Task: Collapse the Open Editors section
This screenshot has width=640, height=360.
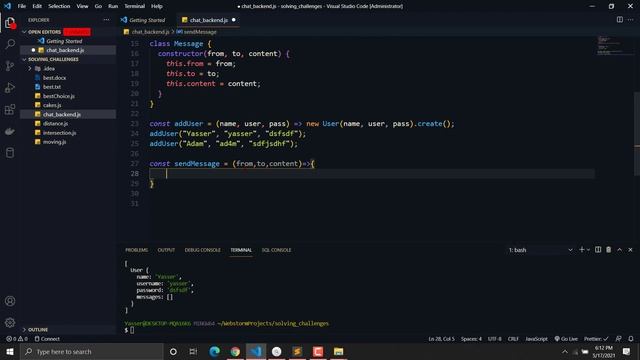Action: pyautogui.click(x=44, y=32)
